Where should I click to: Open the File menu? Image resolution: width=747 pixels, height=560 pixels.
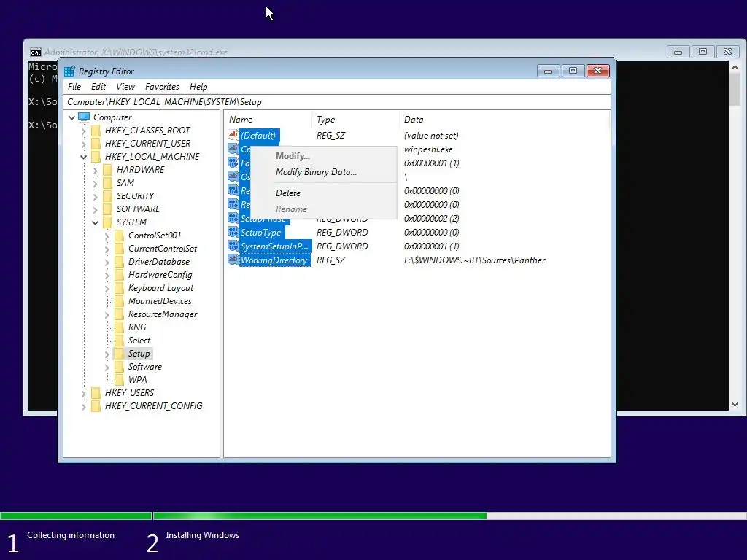pos(74,87)
